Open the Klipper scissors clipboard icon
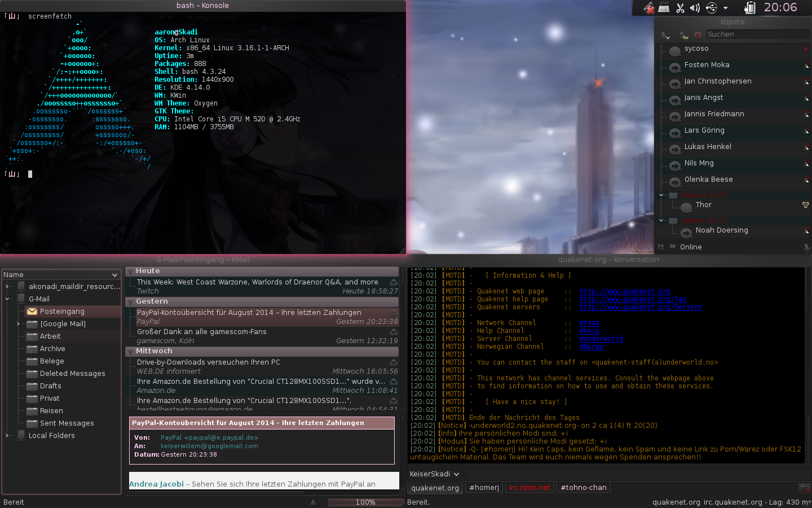The width and height of the screenshot is (812, 508). point(680,8)
